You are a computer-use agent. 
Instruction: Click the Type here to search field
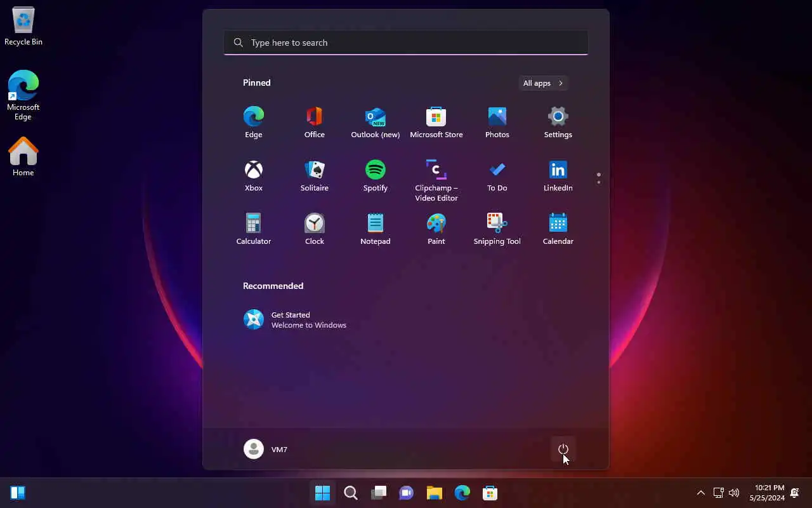click(406, 43)
